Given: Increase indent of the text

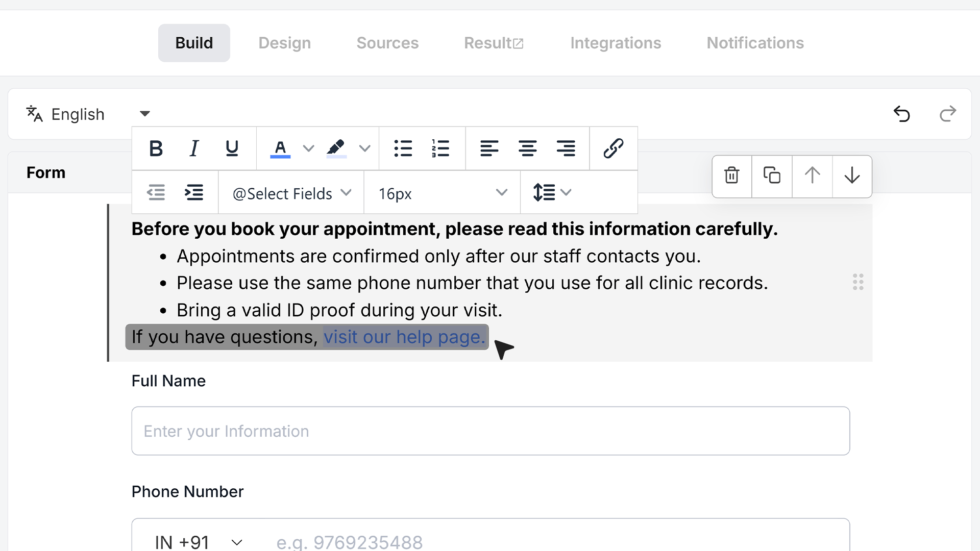Looking at the screenshot, I should point(194,193).
